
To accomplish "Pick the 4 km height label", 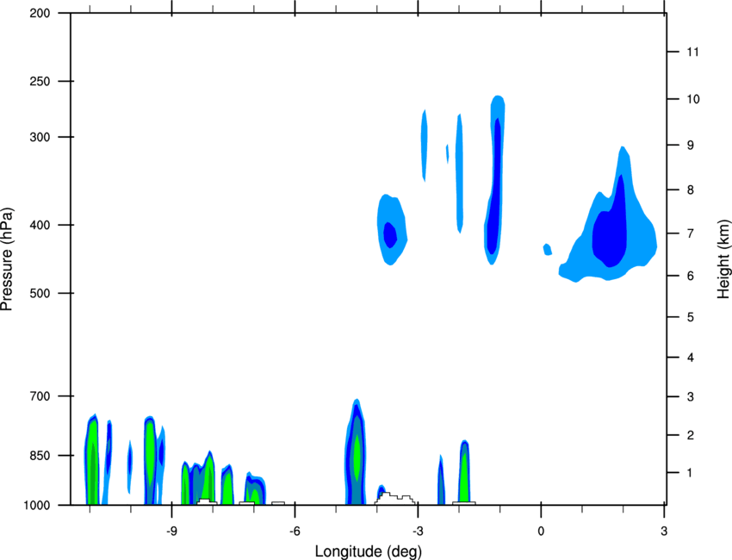I will pyautogui.click(x=691, y=358).
